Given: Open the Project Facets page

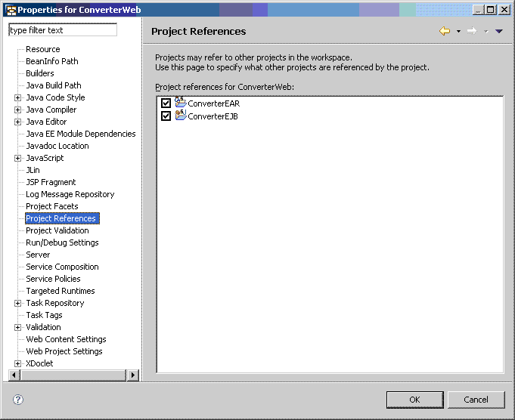Looking at the screenshot, I should 51,206.
